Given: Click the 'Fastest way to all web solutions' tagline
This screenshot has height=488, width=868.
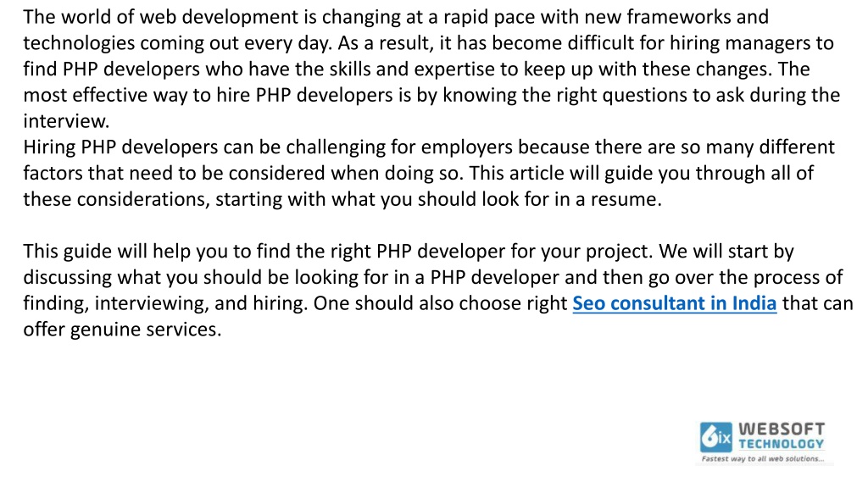Looking at the screenshot, I should tap(763, 458).
